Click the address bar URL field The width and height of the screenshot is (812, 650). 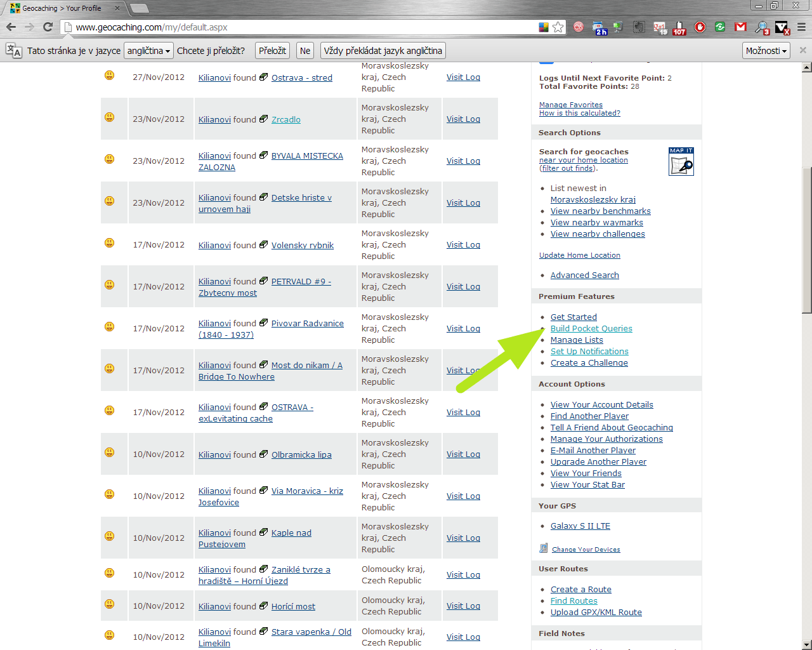tap(304, 27)
